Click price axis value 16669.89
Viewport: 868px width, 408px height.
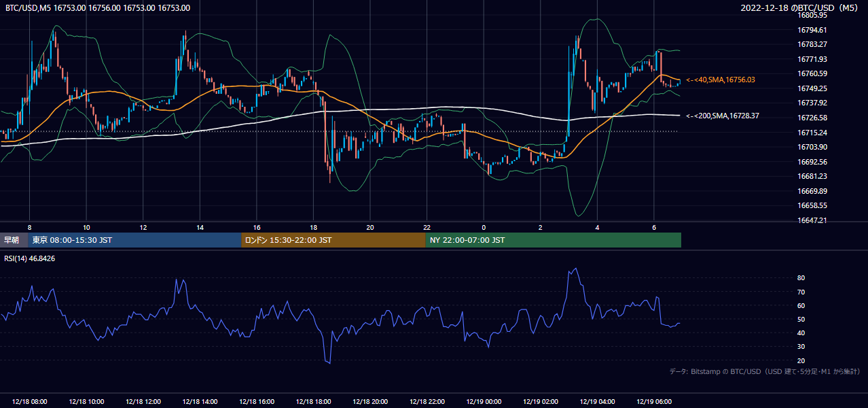point(812,191)
